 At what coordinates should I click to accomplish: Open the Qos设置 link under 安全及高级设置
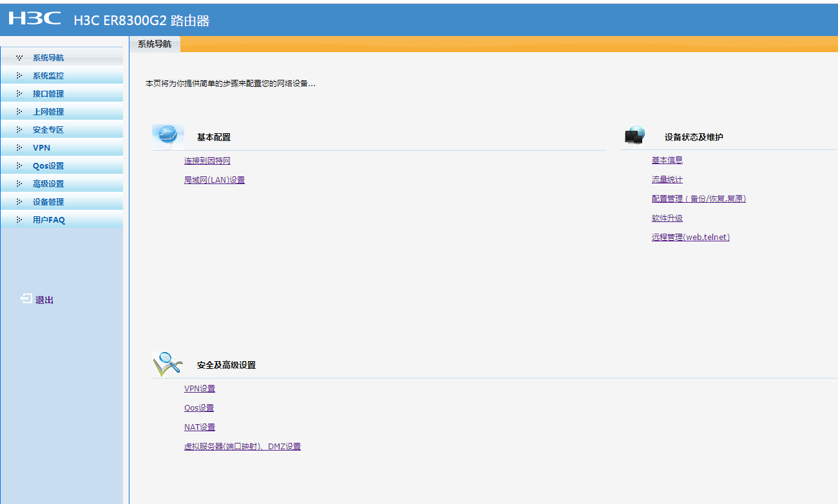pyautogui.click(x=199, y=408)
